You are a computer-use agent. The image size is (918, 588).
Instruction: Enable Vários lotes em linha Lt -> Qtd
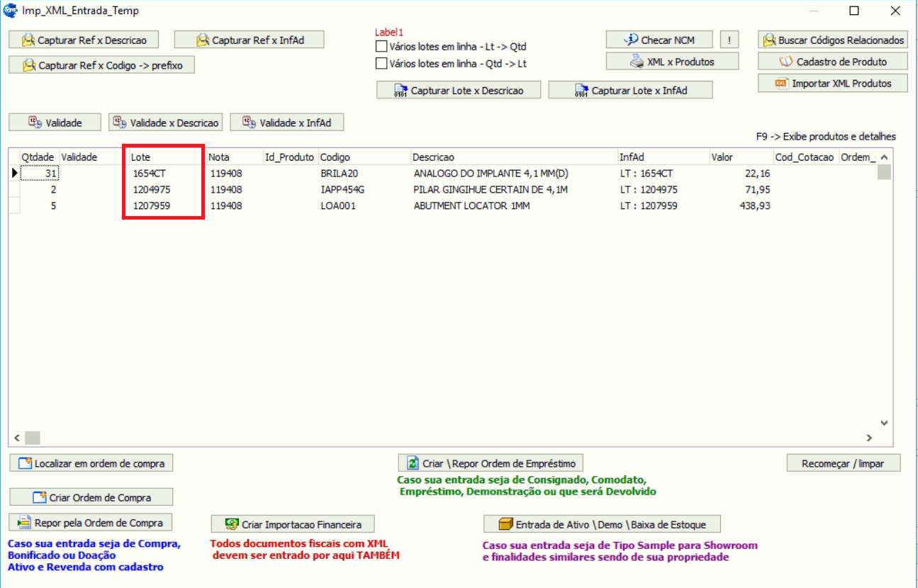(381, 47)
